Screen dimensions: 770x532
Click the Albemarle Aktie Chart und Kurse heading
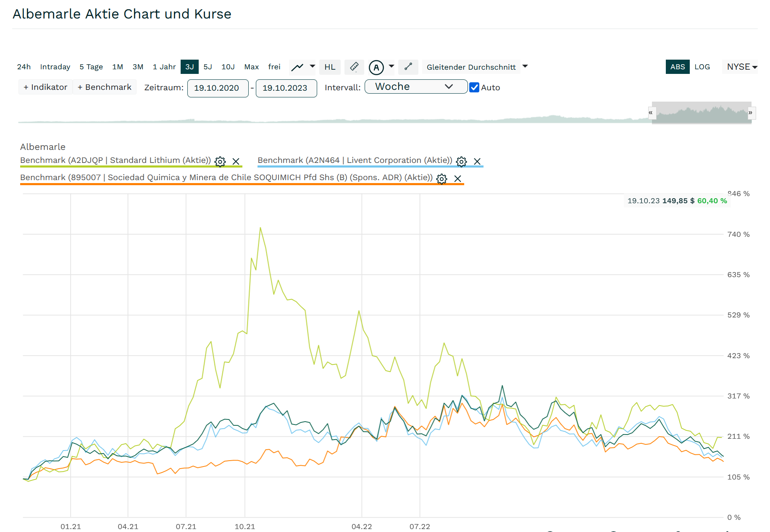click(122, 14)
